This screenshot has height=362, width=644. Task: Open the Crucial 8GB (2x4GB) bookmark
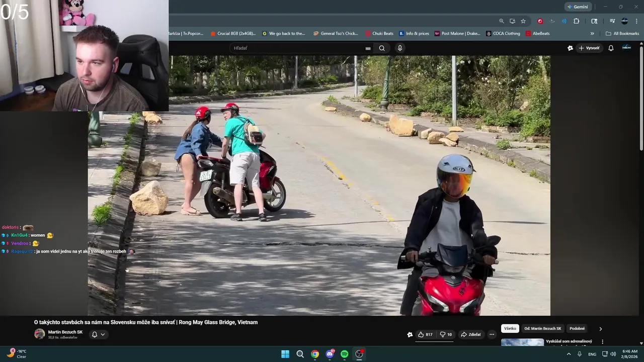tap(233, 34)
